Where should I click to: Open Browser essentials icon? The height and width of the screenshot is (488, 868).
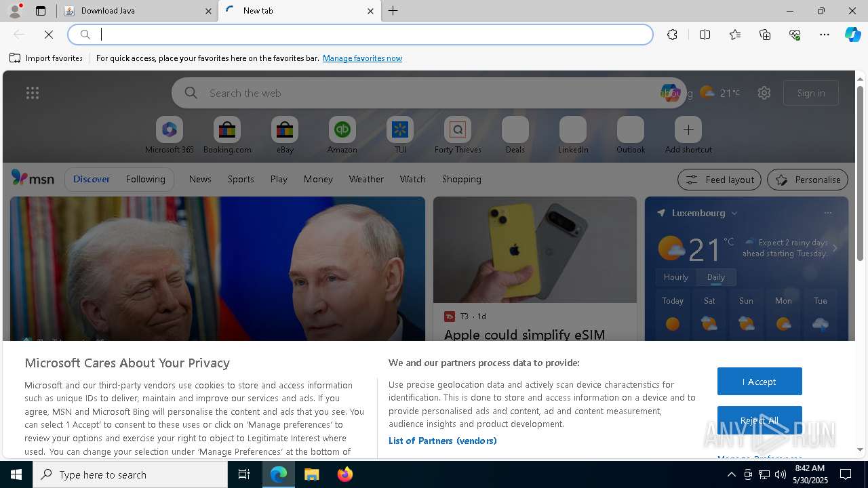[x=795, y=35]
